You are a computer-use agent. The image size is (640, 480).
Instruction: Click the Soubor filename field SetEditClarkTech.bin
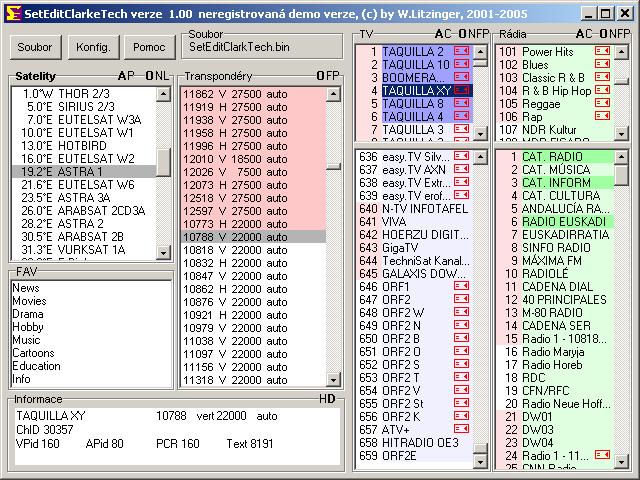pyautogui.click(x=262, y=47)
